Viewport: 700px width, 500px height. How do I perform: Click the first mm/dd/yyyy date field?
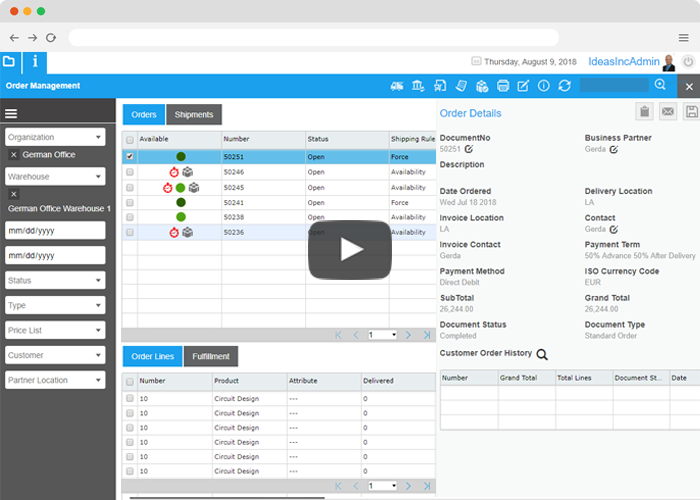[55, 231]
